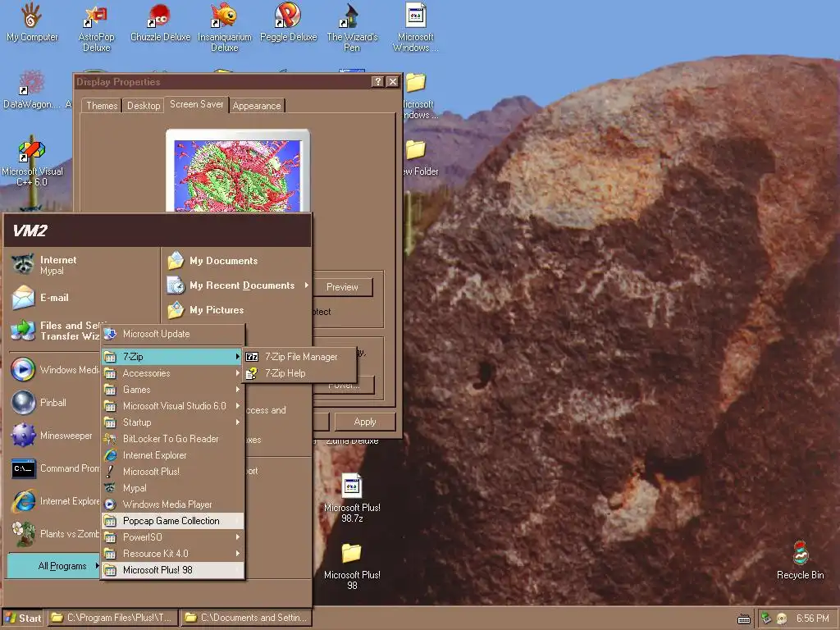This screenshot has height=630, width=840.
Task: Choose Microsoft Plus! 98 program entry
Action: coord(172,570)
